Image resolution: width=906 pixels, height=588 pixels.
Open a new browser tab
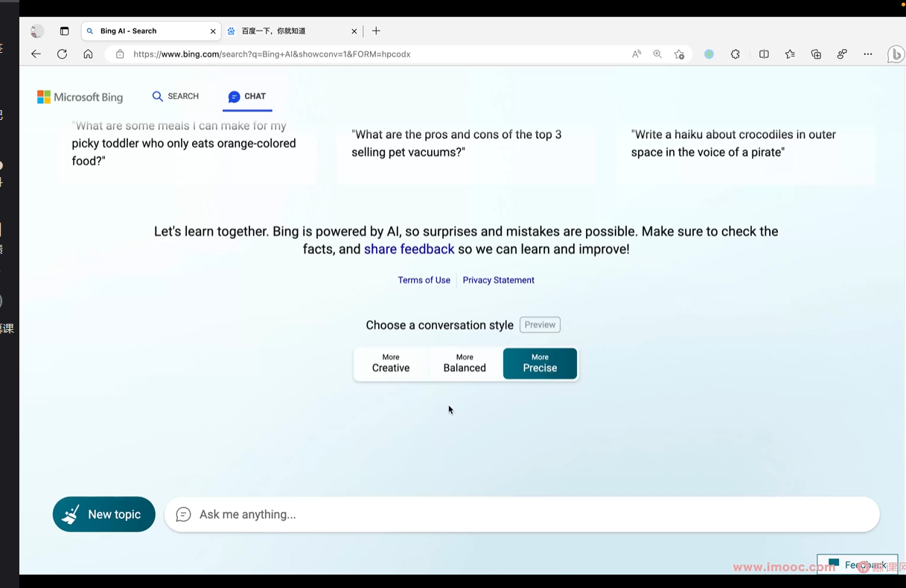pos(376,31)
